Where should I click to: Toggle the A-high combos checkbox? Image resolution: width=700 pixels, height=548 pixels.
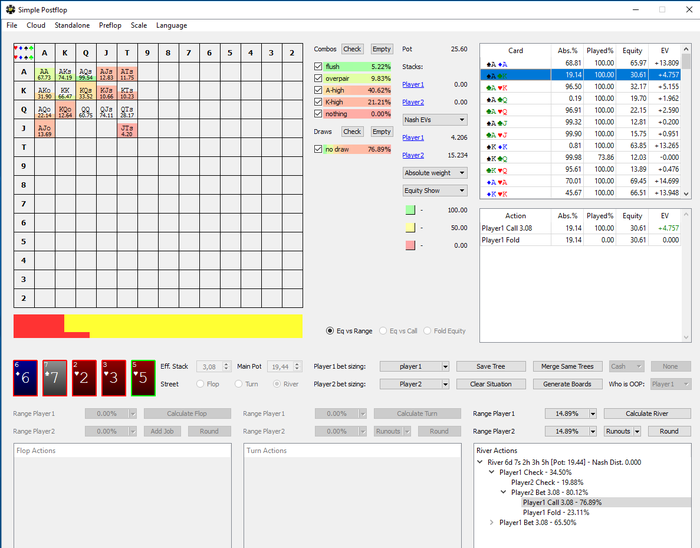pos(318,90)
